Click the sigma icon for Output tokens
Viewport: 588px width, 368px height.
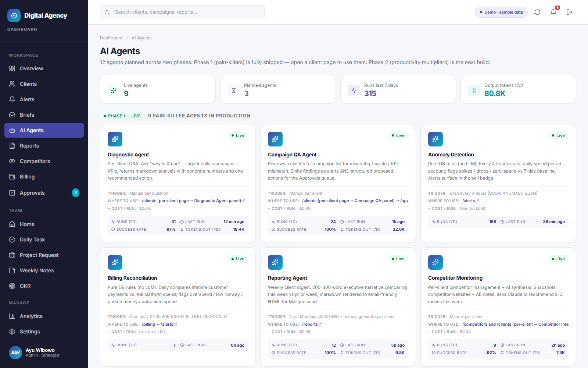pos(474,91)
